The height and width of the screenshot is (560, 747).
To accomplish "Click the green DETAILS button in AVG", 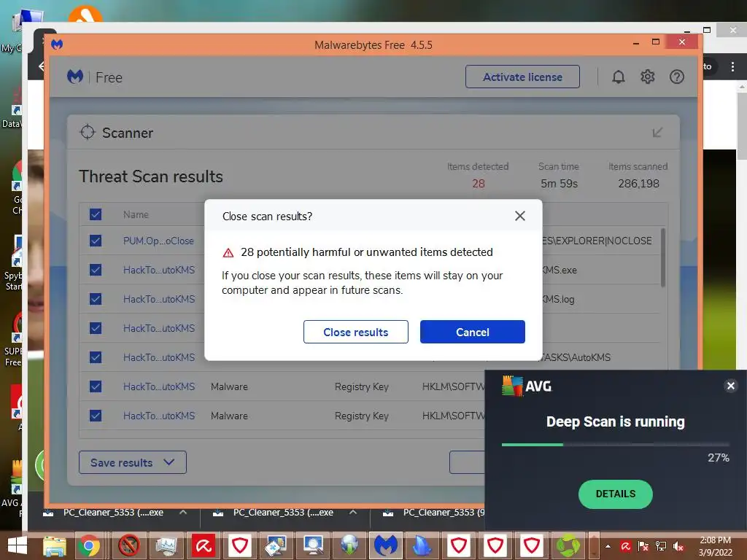I will 615,494.
